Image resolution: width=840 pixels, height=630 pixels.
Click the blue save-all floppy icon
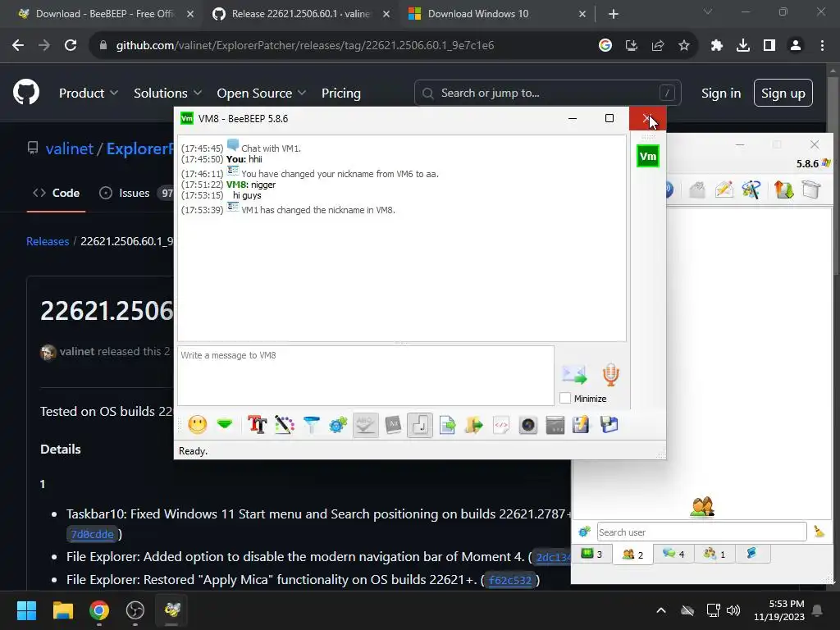click(x=609, y=425)
